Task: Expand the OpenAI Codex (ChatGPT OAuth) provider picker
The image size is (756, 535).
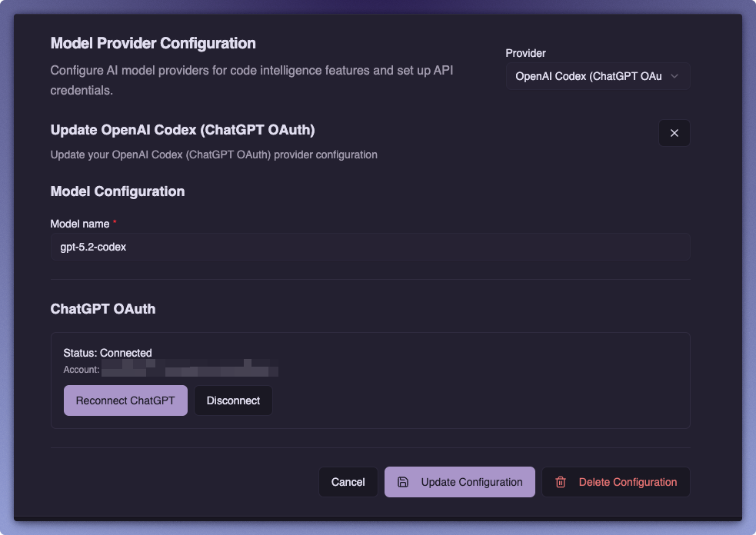Action: pyautogui.click(x=598, y=76)
